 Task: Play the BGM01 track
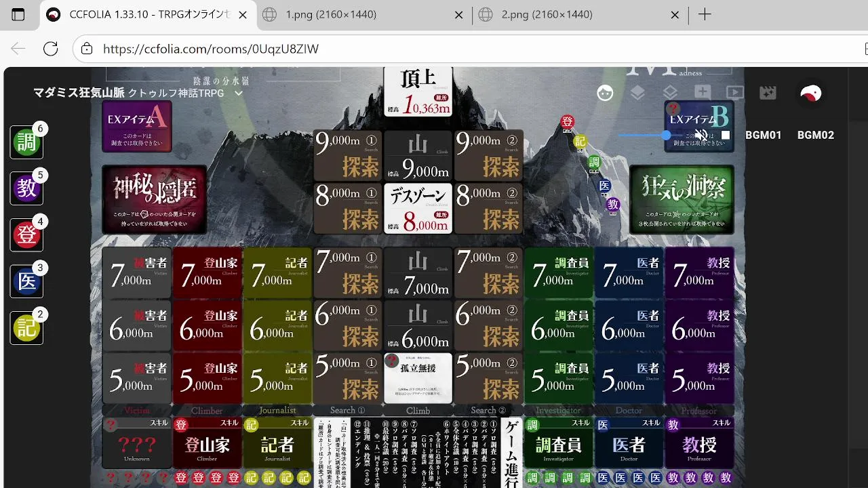[764, 135]
